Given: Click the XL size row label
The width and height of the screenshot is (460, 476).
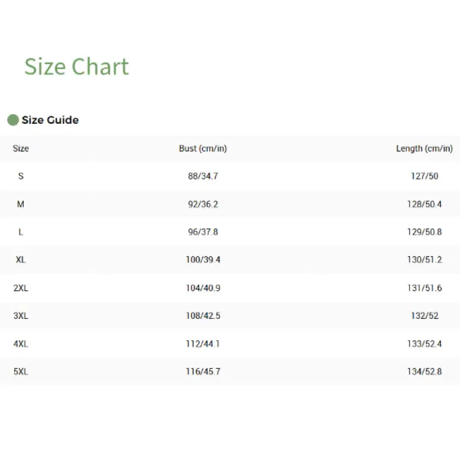Looking at the screenshot, I should (x=21, y=260).
